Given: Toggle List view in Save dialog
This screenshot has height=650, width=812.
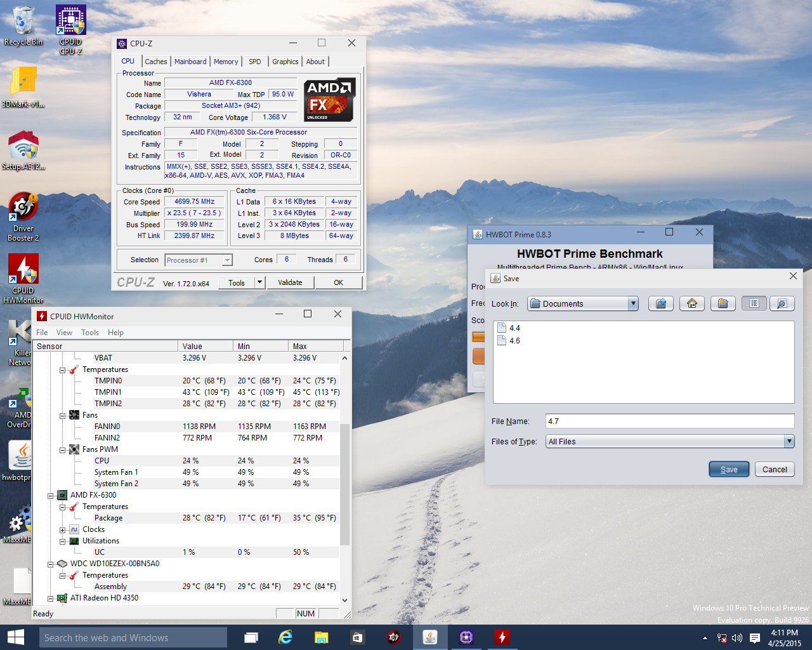Looking at the screenshot, I should click(x=754, y=303).
